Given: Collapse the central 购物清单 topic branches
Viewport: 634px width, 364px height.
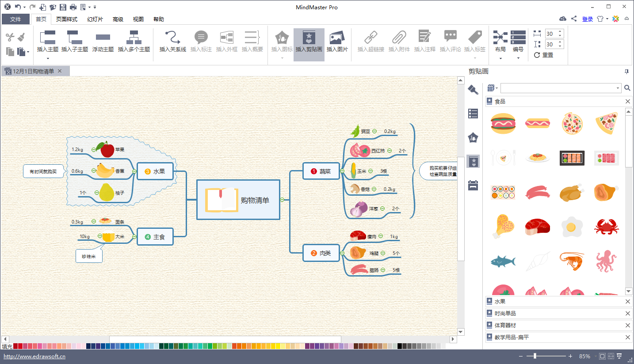Looking at the screenshot, I should 282,200.
